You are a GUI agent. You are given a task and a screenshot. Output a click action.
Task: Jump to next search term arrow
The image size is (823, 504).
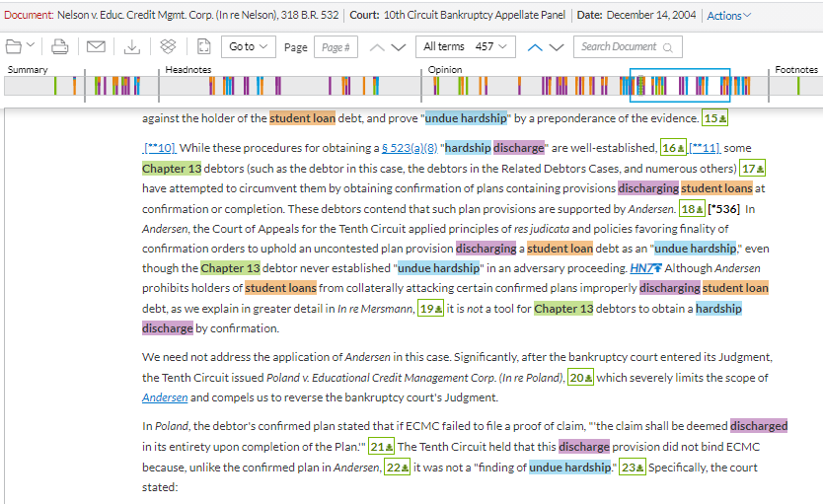[x=557, y=47]
